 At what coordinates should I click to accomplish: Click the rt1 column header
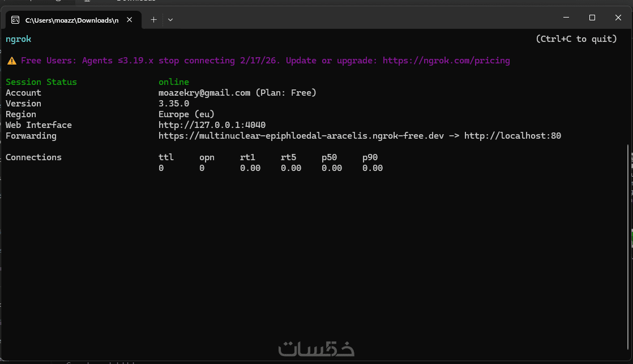[x=247, y=157]
